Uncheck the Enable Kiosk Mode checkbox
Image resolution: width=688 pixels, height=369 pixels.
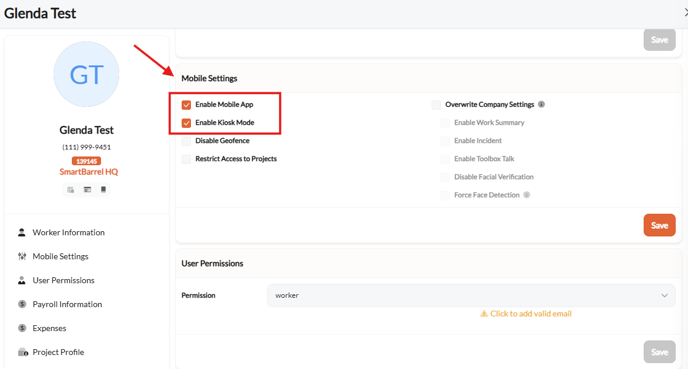186,123
